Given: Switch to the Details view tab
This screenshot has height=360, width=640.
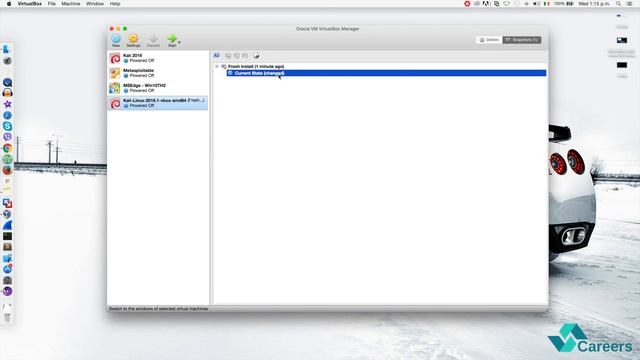Looking at the screenshot, I should pyautogui.click(x=489, y=40).
